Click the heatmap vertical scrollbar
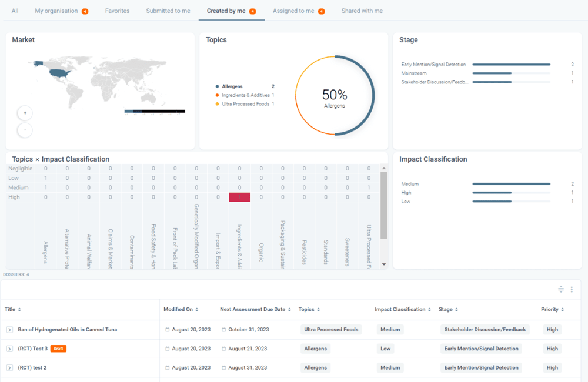 (384, 206)
